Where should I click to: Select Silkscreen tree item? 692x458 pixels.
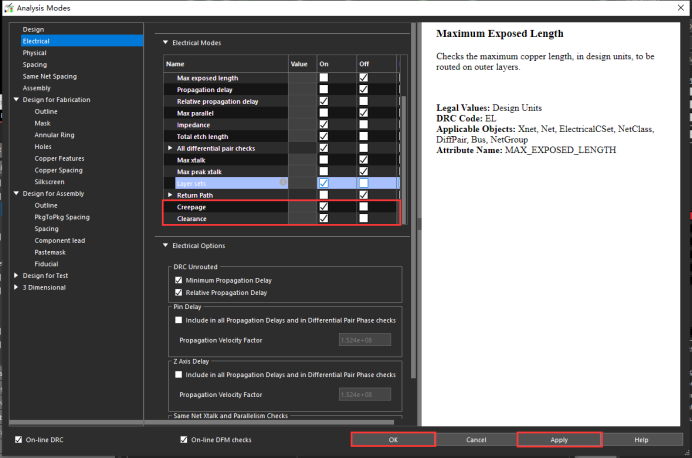pyautogui.click(x=49, y=182)
